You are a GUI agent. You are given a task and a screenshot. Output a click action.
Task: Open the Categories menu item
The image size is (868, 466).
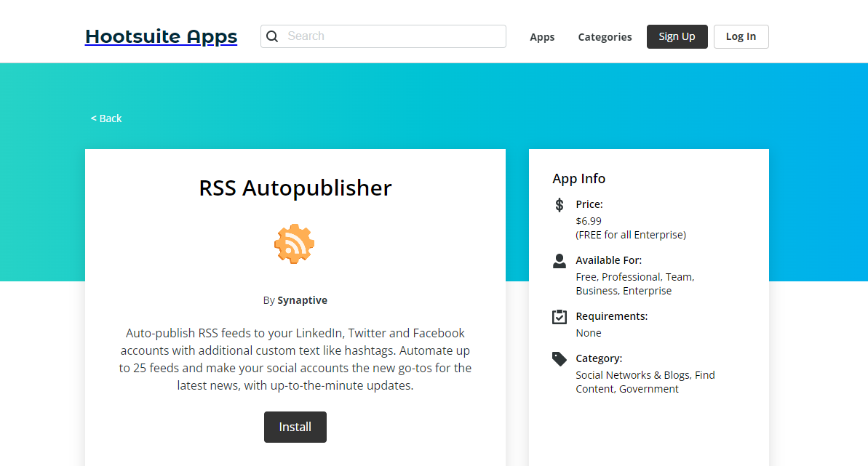[605, 37]
